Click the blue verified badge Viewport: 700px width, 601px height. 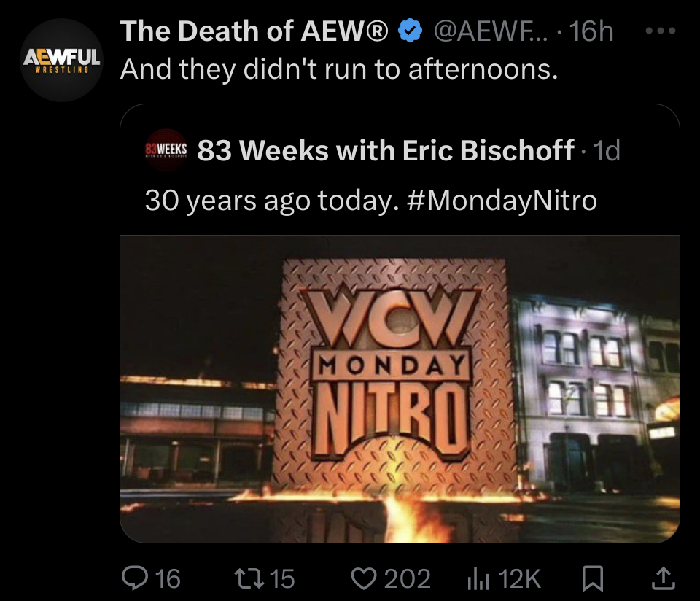click(410, 31)
